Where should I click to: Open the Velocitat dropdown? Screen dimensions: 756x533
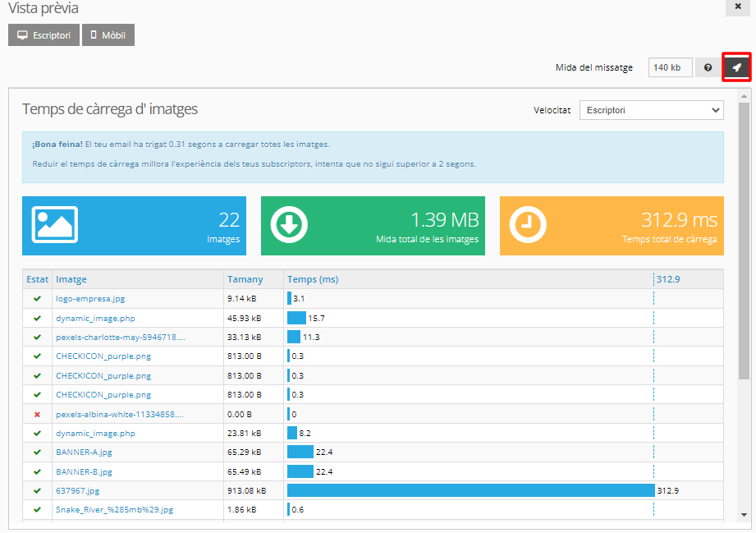point(651,110)
